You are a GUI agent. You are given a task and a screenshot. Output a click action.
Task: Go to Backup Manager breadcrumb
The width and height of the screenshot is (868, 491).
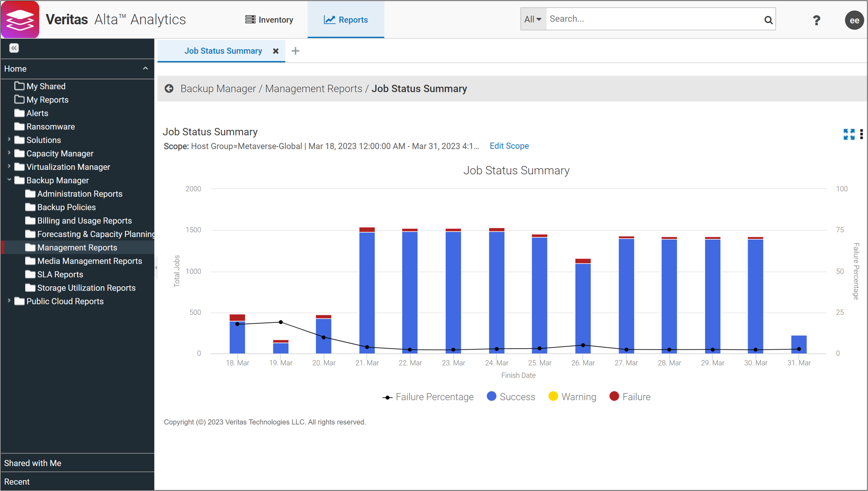tap(218, 89)
